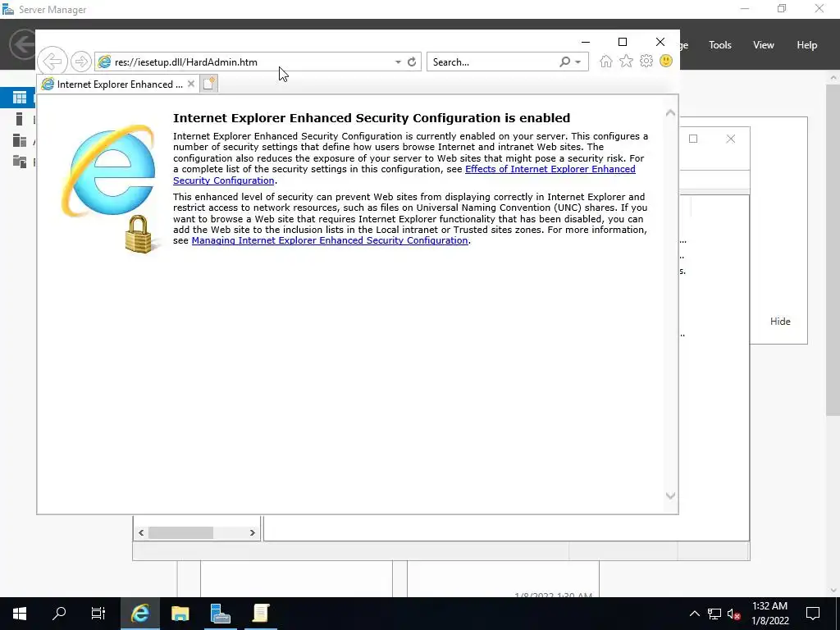Close the Internet Explorer Enhanced tab
840x630 pixels.
pos(190,84)
